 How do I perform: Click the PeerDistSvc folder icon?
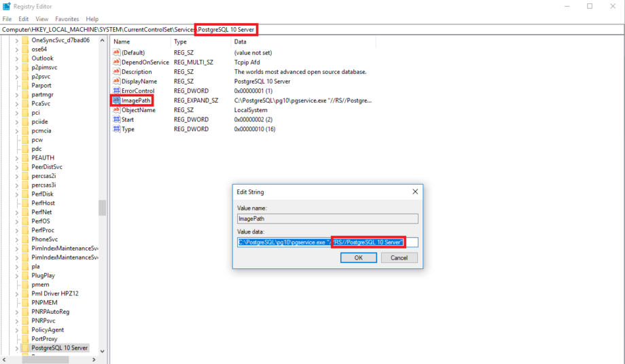coord(26,167)
